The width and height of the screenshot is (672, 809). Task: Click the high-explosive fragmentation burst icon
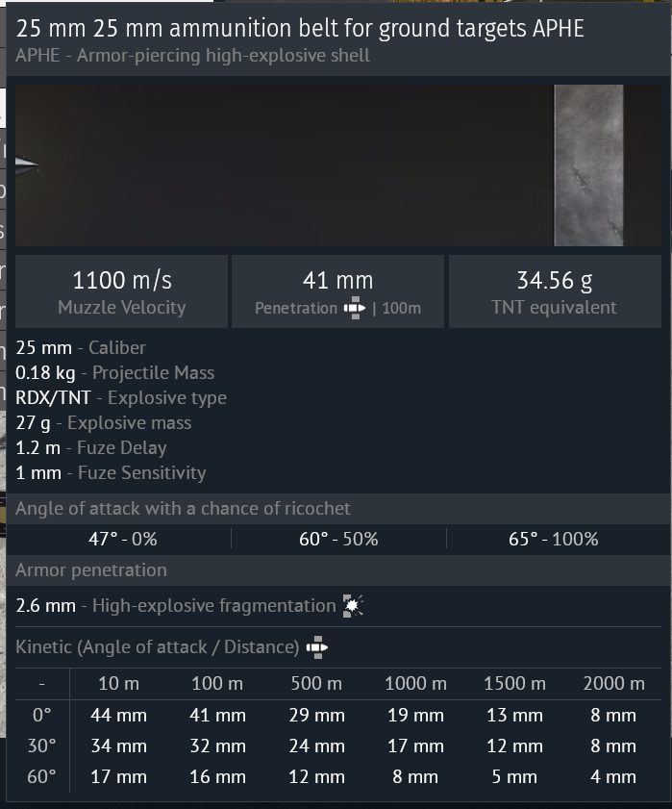[353, 605]
